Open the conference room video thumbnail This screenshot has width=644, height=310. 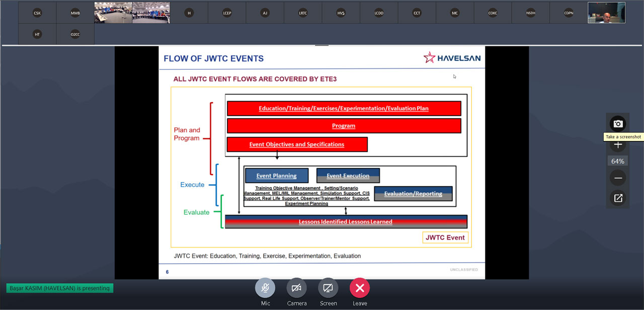click(x=132, y=13)
